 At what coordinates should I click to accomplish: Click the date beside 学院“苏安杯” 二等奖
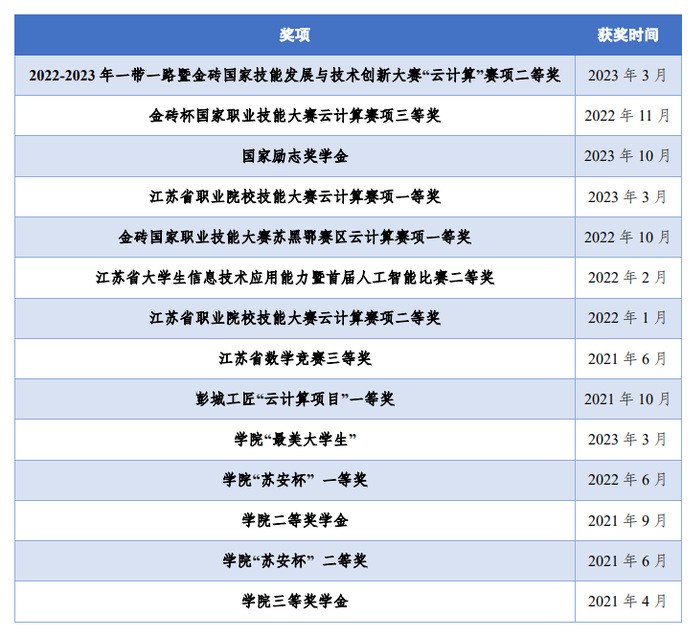pyautogui.click(x=627, y=561)
